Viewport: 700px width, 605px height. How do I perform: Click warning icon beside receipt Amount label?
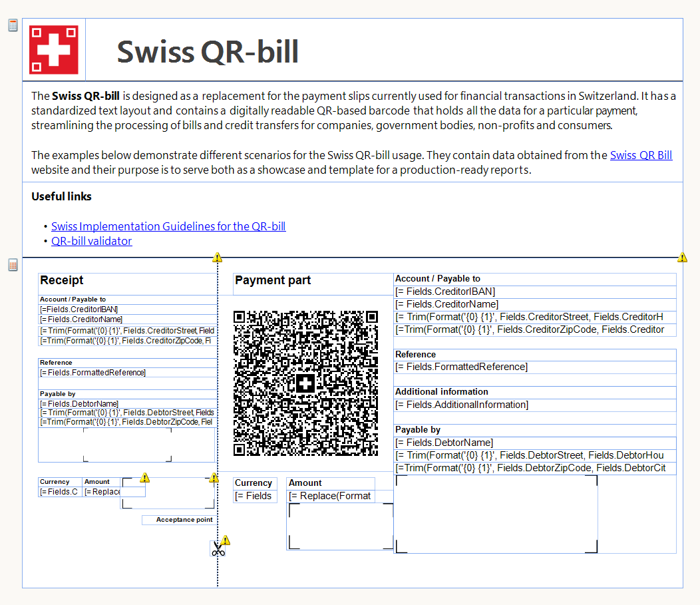tap(144, 478)
